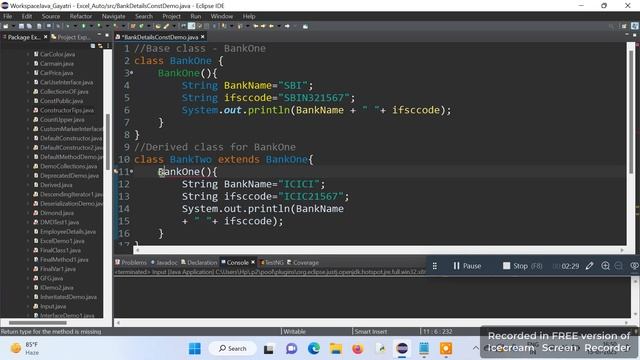Switch to the Project Explorer tab
640x360 pixels.
[71, 37]
